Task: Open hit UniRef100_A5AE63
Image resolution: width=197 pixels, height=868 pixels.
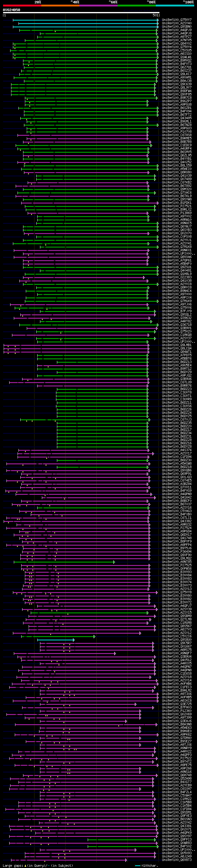Action: coord(177,728)
